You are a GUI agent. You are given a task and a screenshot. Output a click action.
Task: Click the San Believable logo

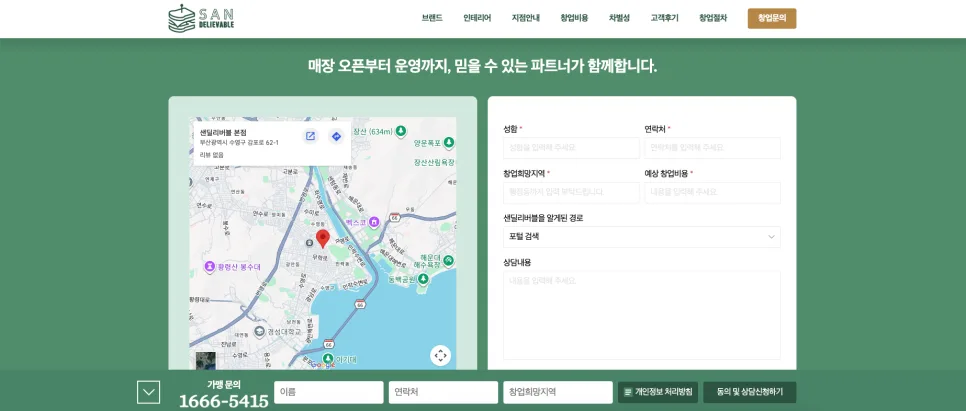tap(201, 18)
